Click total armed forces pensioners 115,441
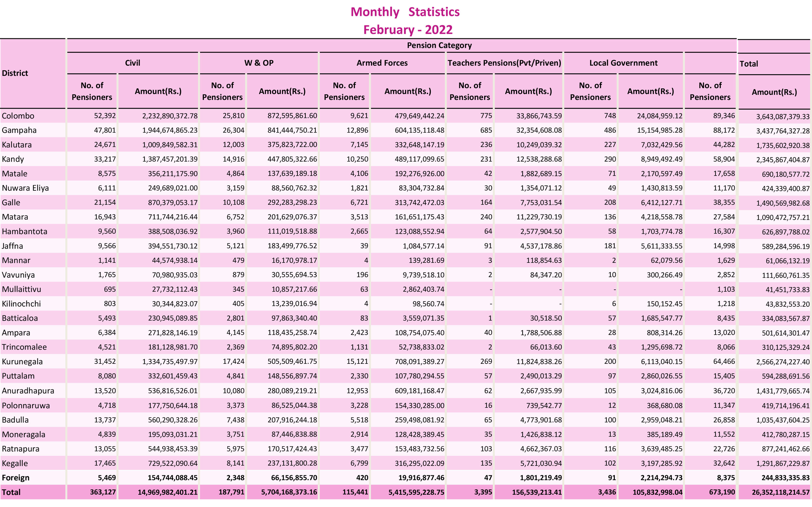This screenshot has height=507, width=812. (355, 492)
